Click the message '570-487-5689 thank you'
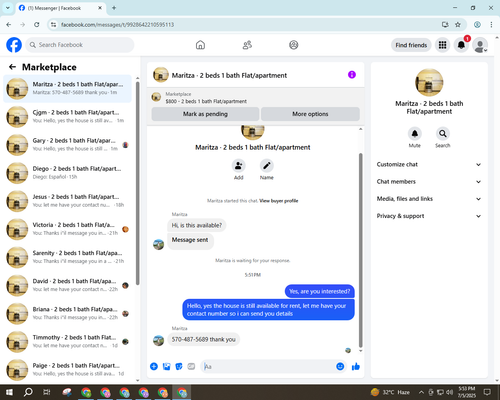The width and height of the screenshot is (500, 400). [204, 339]
